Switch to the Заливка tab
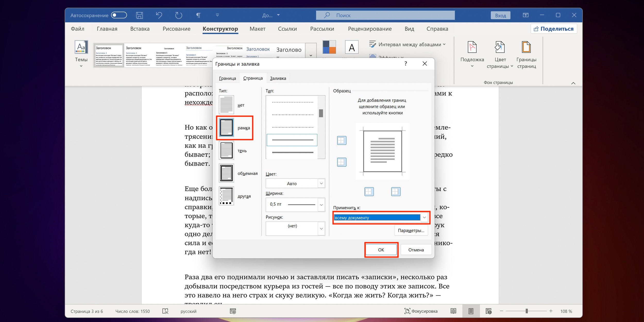Image resolution: width=644 pixels, height=322 pixels. (278, 78)
